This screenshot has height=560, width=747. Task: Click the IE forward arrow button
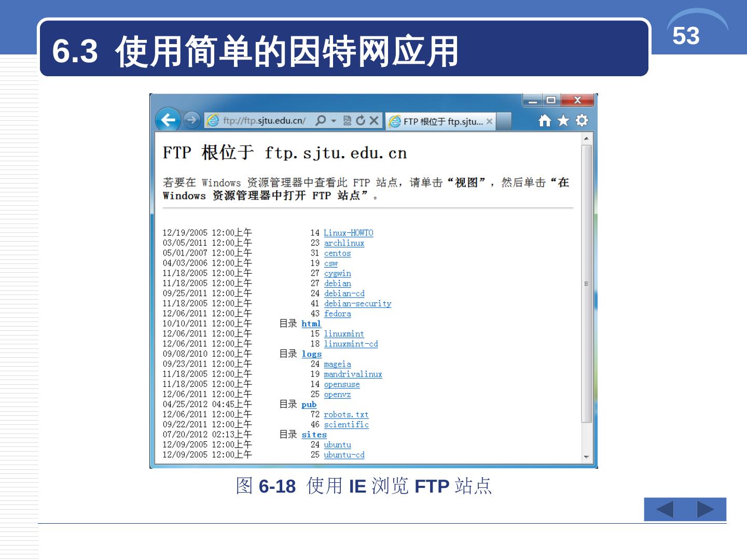[x=192, y=120]
